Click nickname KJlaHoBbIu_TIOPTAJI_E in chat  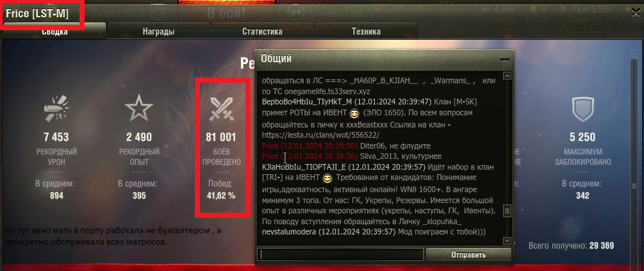(x=305, y=167)
